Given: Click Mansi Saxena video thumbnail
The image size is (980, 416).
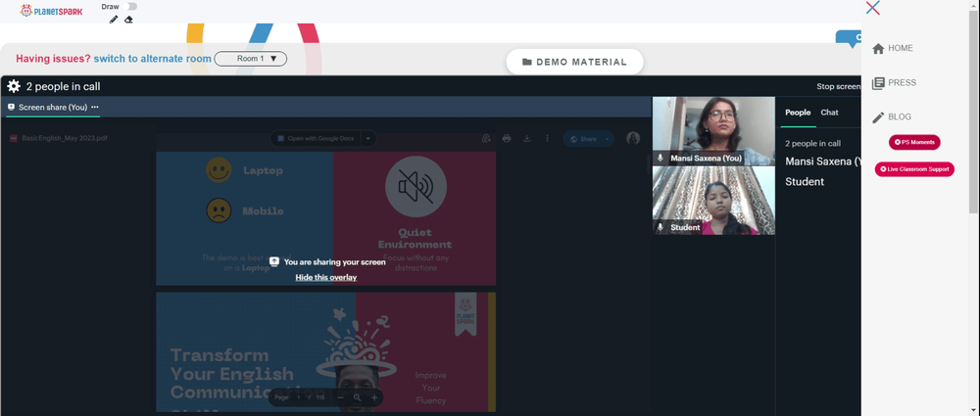Looking at the screenshot, I should 713,130.
